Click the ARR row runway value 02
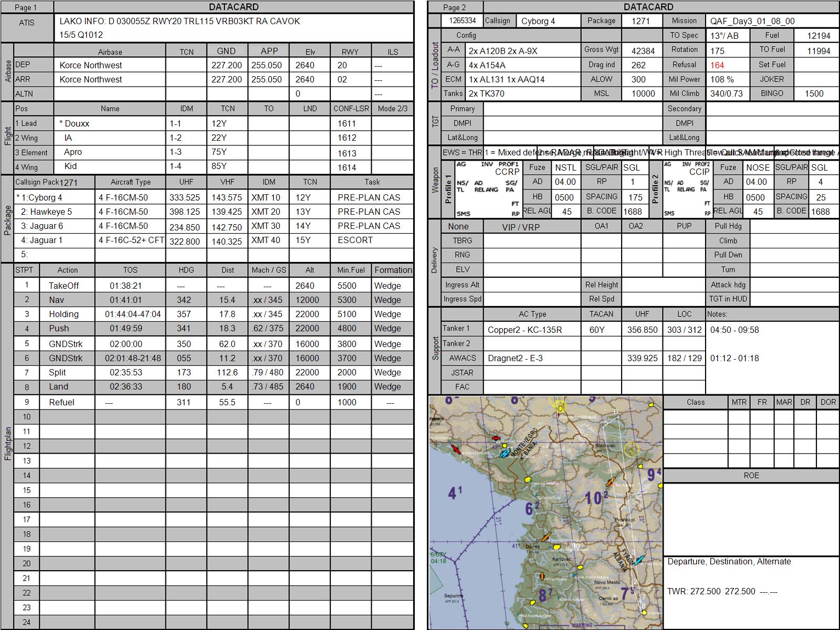840x630 pixels. (x=342, y=79)
